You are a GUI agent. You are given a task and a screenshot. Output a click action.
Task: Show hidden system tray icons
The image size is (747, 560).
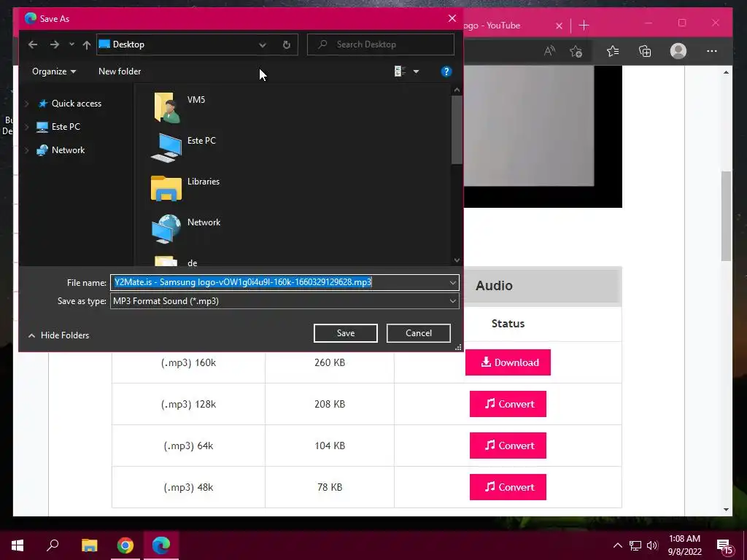tap(617, 545)
